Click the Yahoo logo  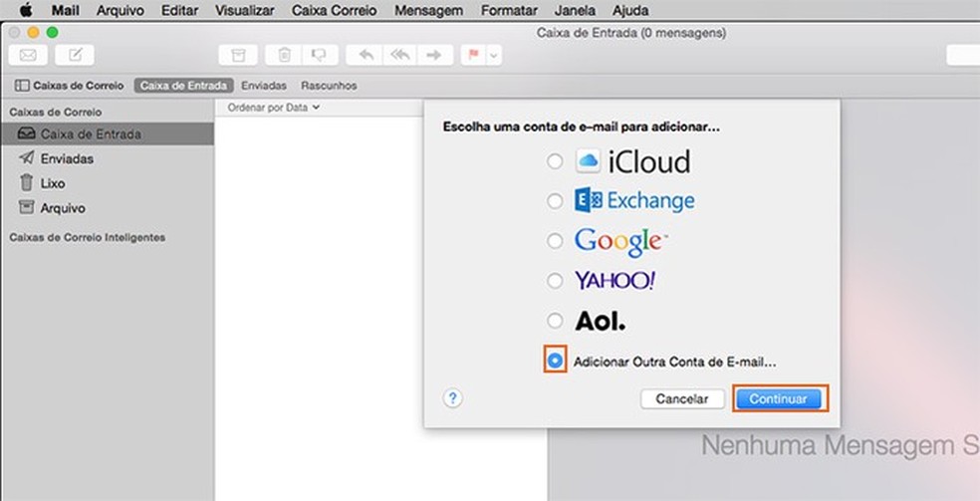pyautogui.click(x=614, y=281)
